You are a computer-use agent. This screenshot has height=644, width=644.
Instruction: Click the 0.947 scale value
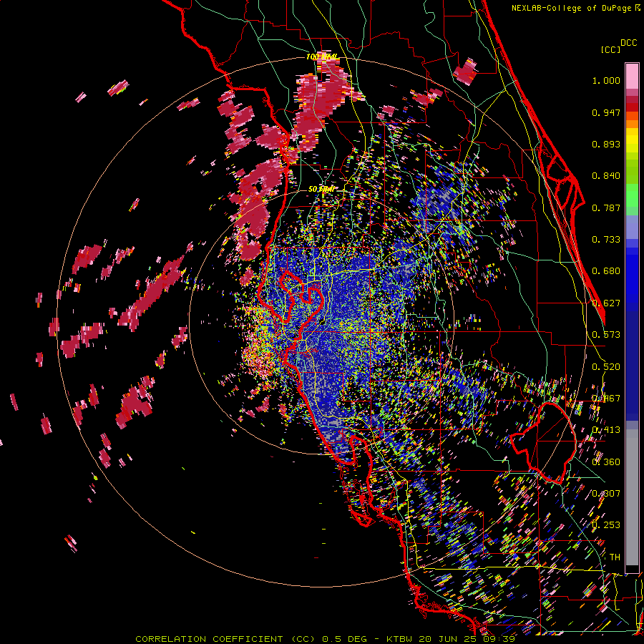[606, 112]
